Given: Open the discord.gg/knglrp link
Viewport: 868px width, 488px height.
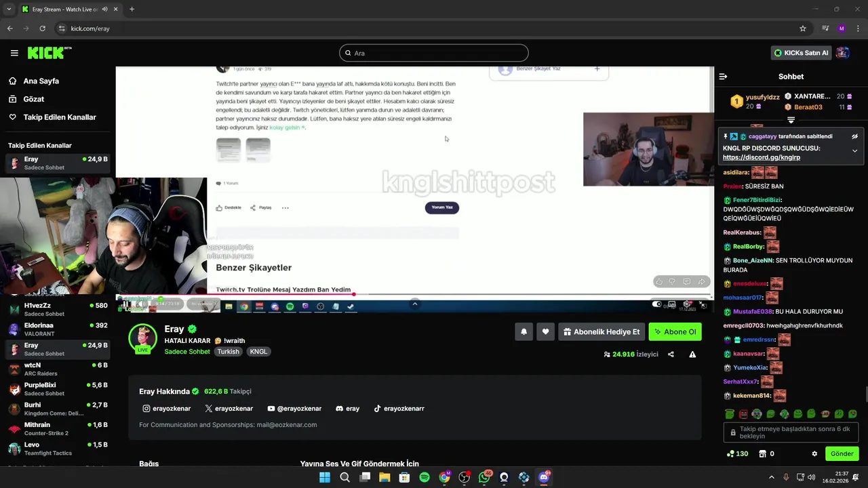Looking at the screenshot, I should [x=762, y=157].
